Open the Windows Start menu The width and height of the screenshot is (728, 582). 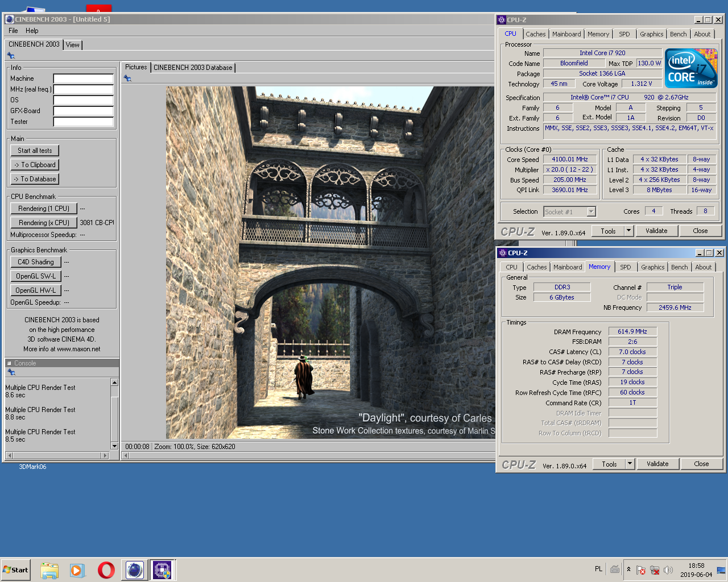pos(15,569)
